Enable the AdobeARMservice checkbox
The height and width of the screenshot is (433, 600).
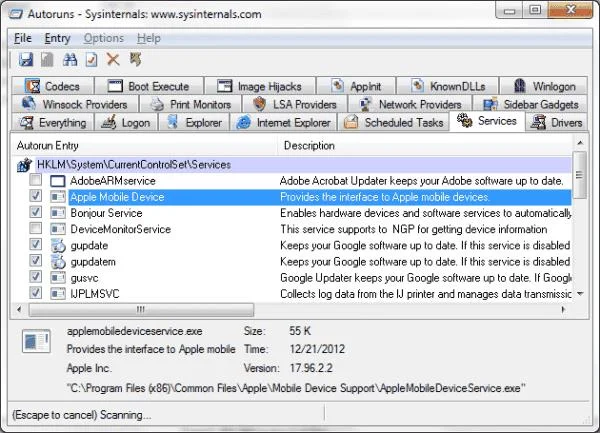tap(36, 179)
